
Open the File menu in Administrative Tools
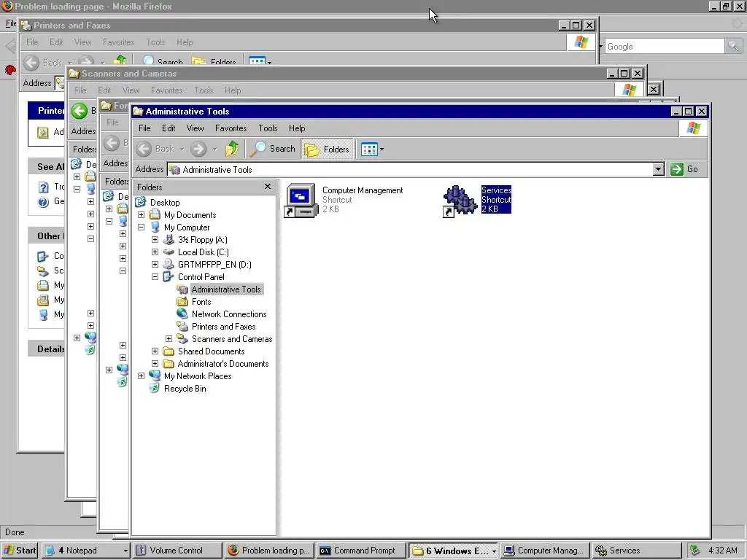144,128
